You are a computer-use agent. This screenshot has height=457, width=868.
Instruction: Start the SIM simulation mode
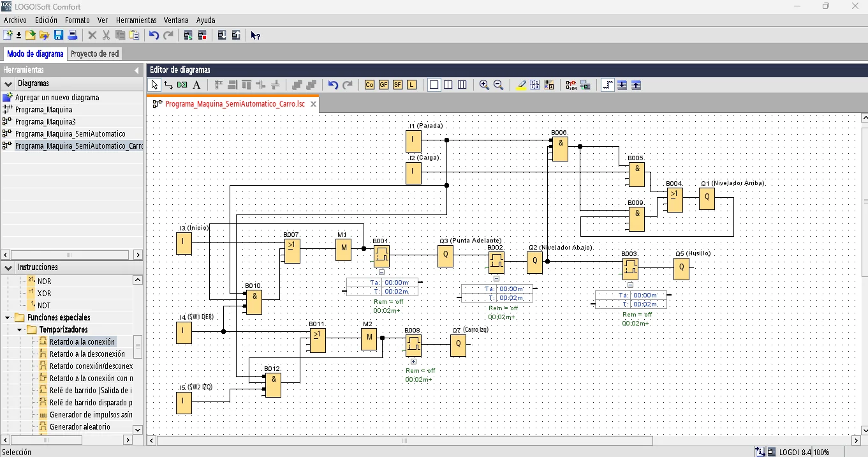571,85
